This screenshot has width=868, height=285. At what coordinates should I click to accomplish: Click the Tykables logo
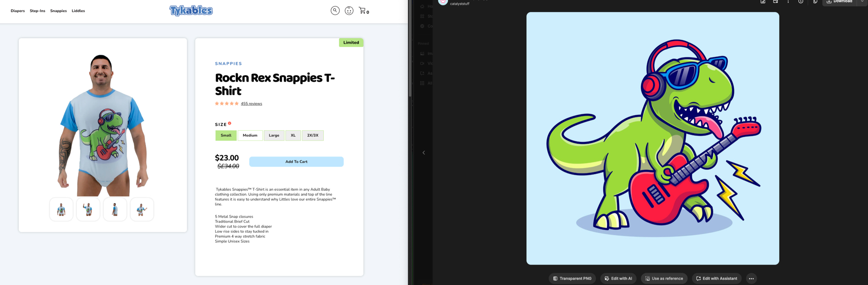click(x=191, y=10)
